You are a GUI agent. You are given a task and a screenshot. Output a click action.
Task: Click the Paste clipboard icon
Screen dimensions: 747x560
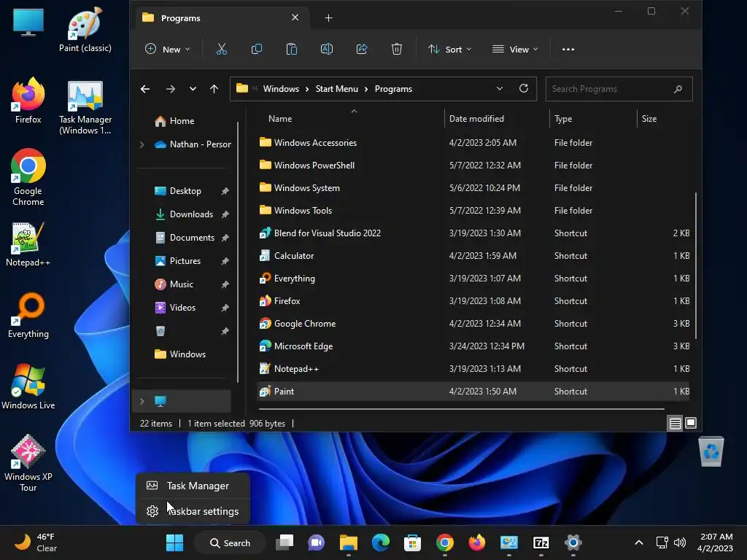point(292,49)
